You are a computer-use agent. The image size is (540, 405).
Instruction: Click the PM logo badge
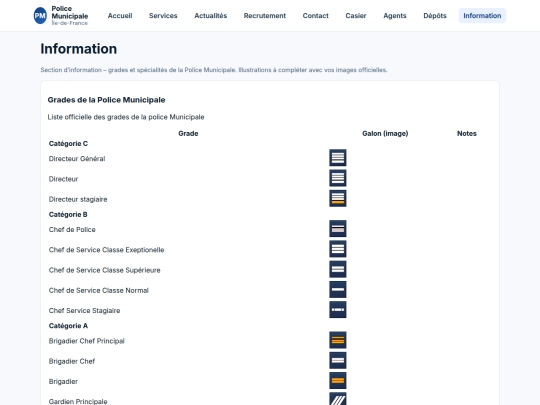pyautogui.click(x=40, y=16)
